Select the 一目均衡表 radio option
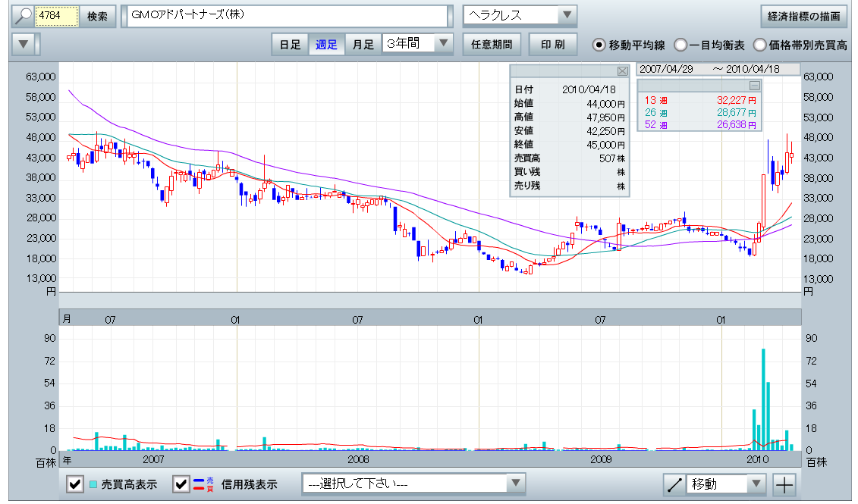Screen dimensions: 858x504 coord(680,45)
